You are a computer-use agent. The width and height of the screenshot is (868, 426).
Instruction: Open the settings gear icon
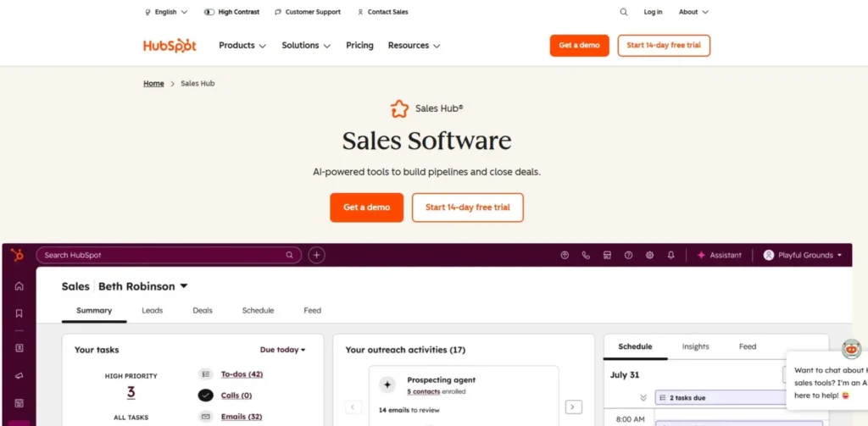(649, 255)
